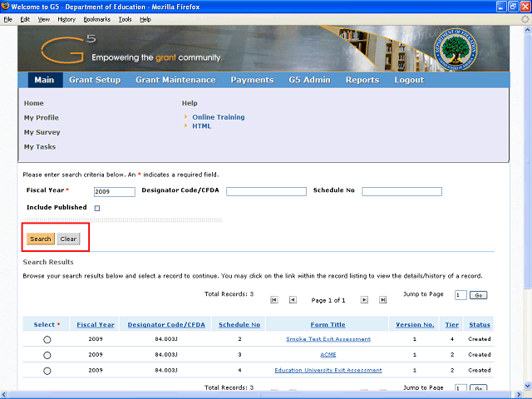Viewport: 532px width, 399px height.
Task: Click the Firefox icon in title bar
Action: point(7,7)
